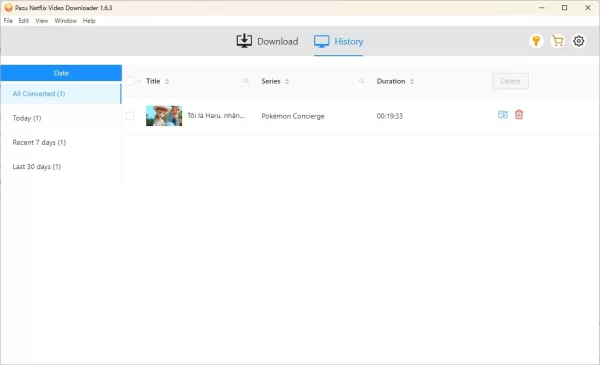
Task: Open the View menu
Action: click(42, 21)
